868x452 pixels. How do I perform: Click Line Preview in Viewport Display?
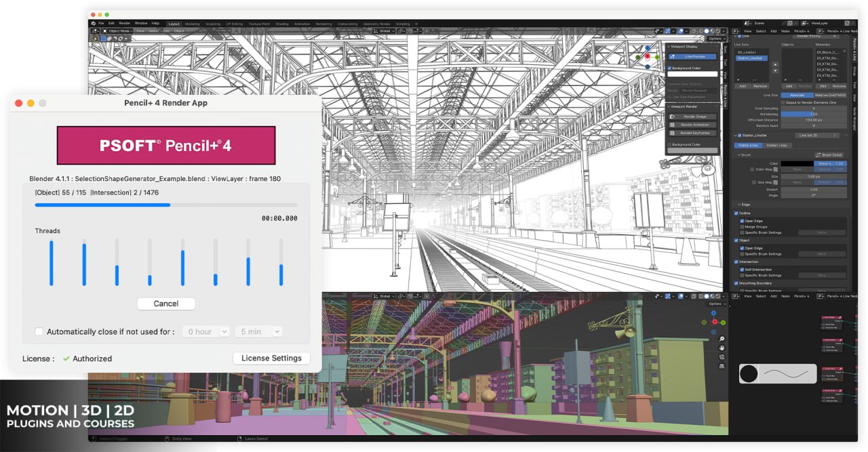point(692,56)
